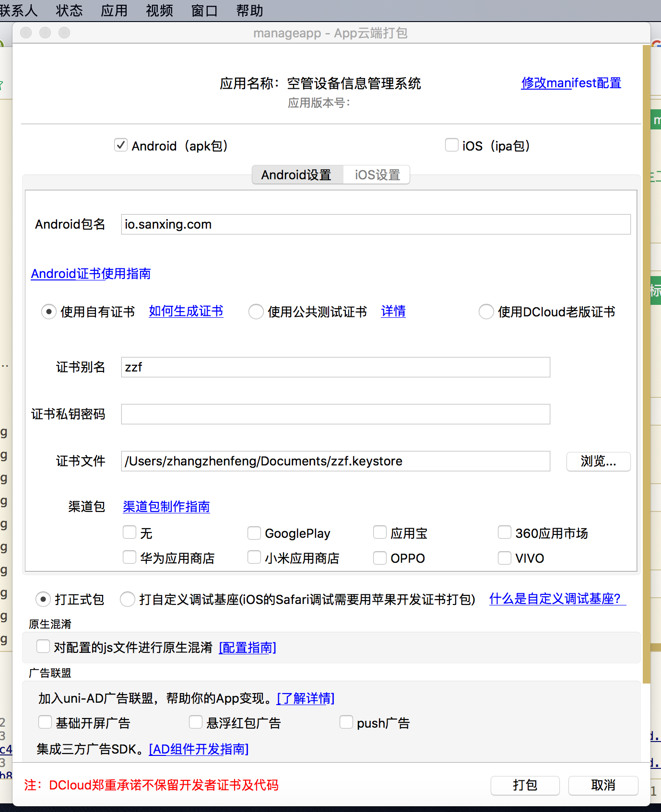This screenshot has height=812, width=661.
Task: Open the 帮助 menu
Action: point(249,10)
